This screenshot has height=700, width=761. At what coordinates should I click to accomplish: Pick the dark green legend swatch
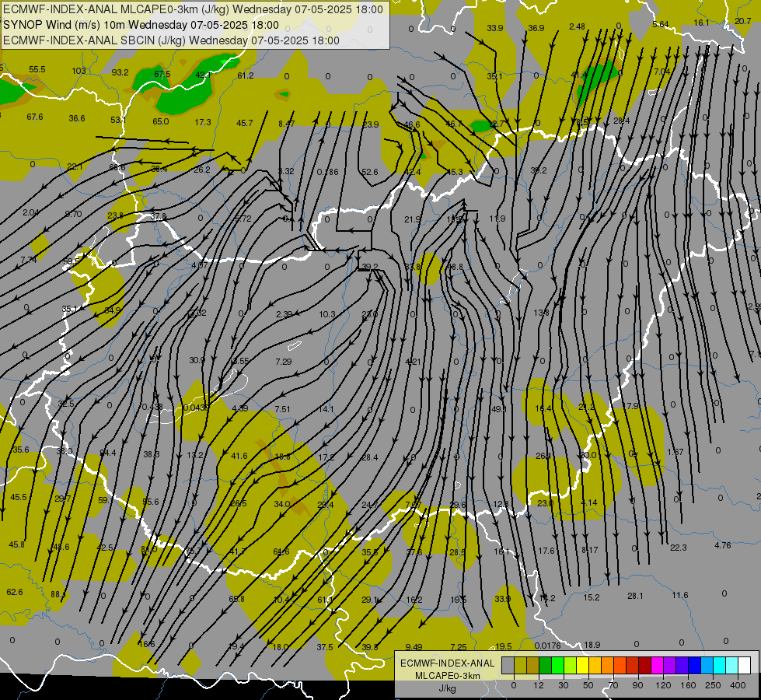coord(545,665)
